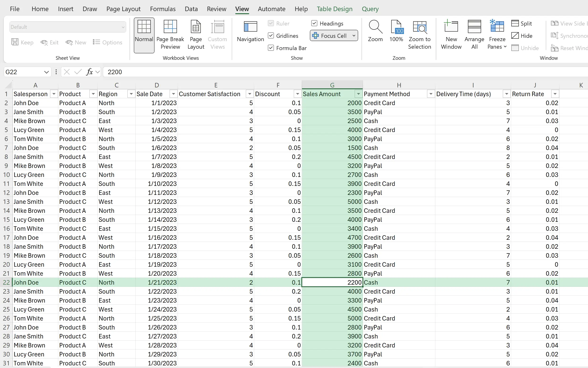Toggle the Gridlines checkbox
Screen dimensions: 588x368
[x=271, y=36]
